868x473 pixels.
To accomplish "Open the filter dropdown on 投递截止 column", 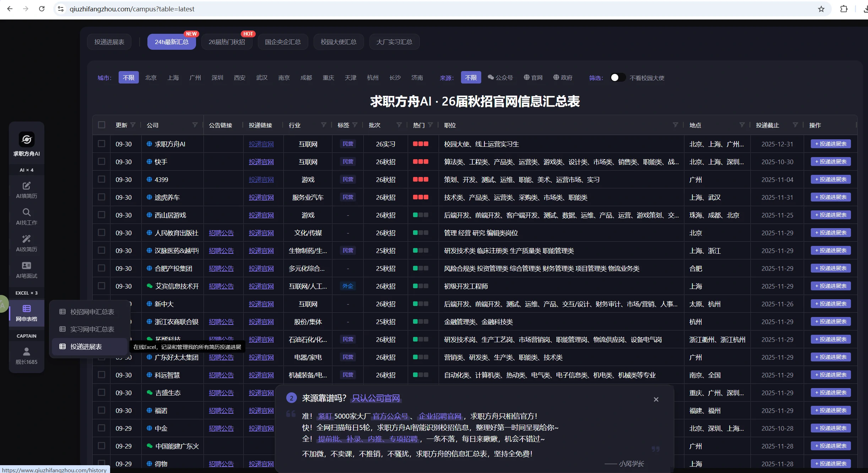I will pyautogui.click(x=795, y=125).
